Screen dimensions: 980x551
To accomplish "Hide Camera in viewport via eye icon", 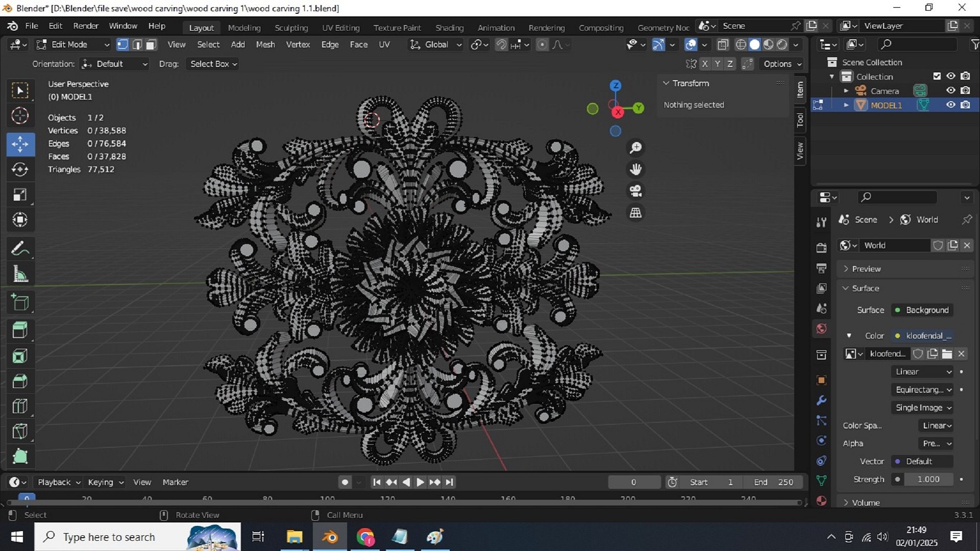I will point(950,90).
